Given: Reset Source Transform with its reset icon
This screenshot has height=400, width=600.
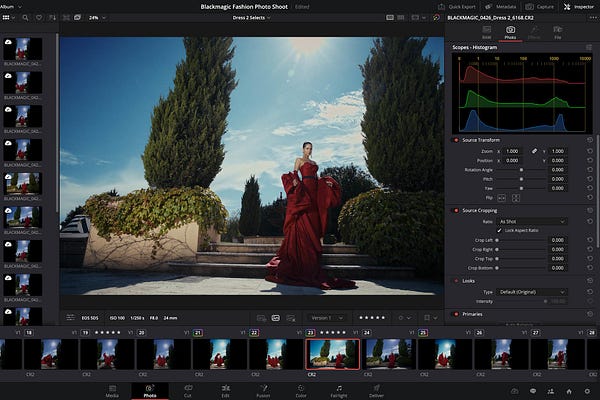Looking at the screenshot, I should coord(590,140).
